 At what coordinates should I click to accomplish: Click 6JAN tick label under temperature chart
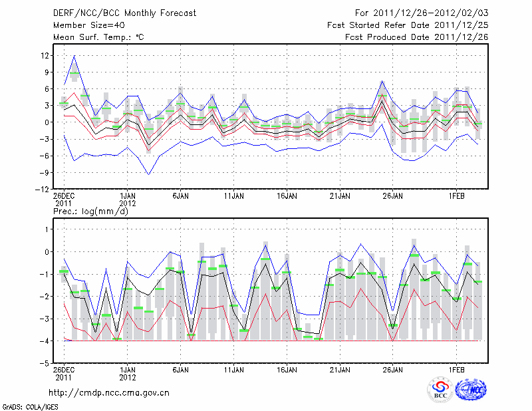(181, 196)
